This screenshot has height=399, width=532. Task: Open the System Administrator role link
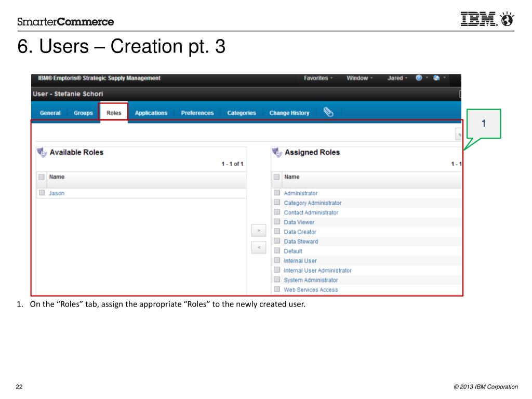(x=311, y=280)
